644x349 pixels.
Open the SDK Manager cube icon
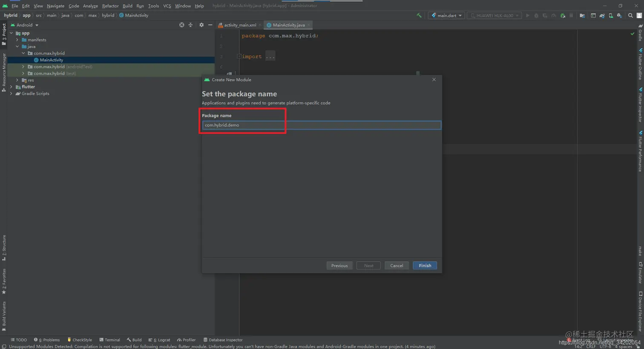click(x=619, y=15)
